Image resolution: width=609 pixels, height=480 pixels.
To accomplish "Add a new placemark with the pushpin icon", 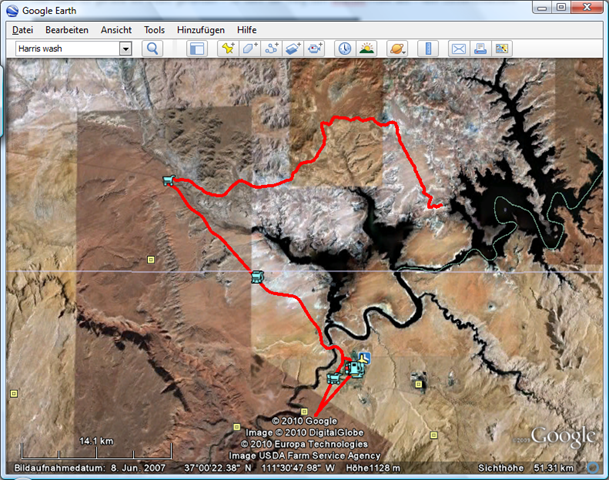I will coord(227,48).
